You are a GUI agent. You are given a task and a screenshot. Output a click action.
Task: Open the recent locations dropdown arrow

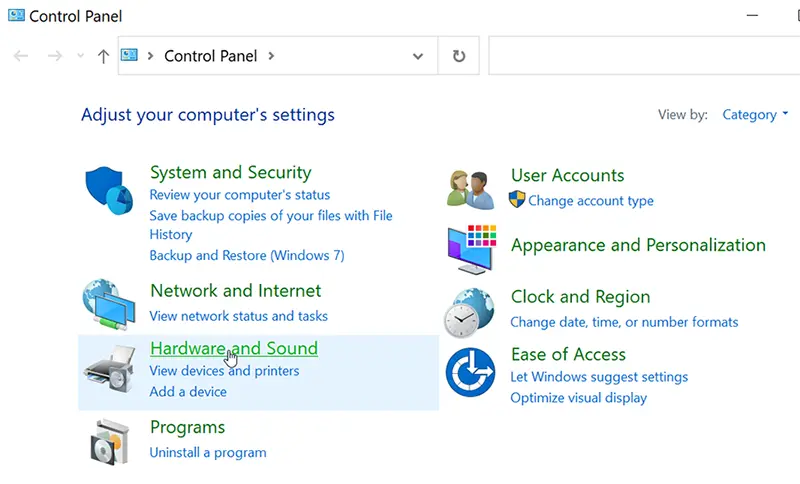tap(80, 56)
